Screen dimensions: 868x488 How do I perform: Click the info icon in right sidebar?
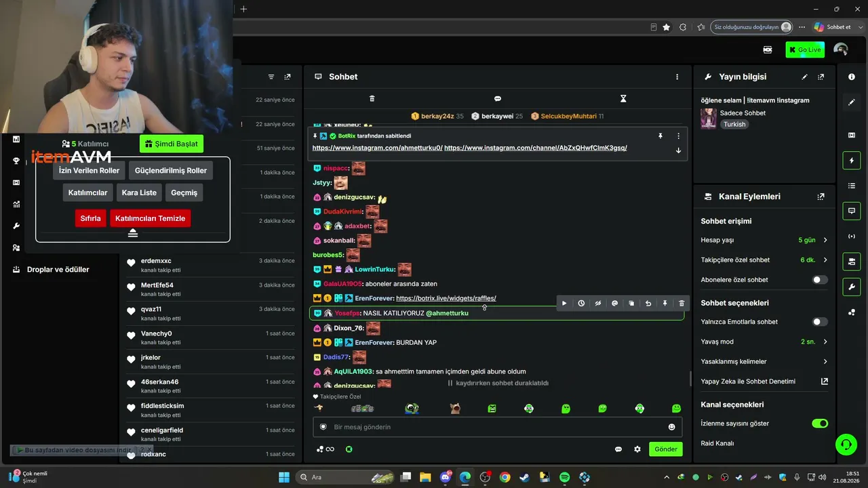852,77
